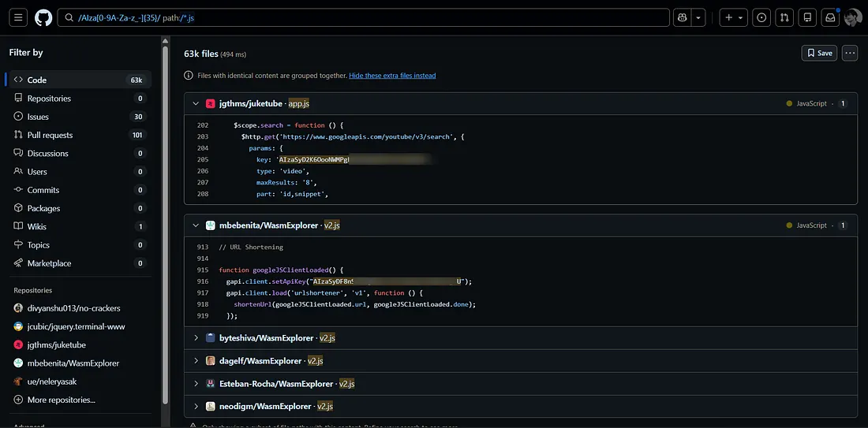This screenshot has width=868, height=428.
Task: Click the Esteban-Rocha avatar icon
Action: pos(211,384)
